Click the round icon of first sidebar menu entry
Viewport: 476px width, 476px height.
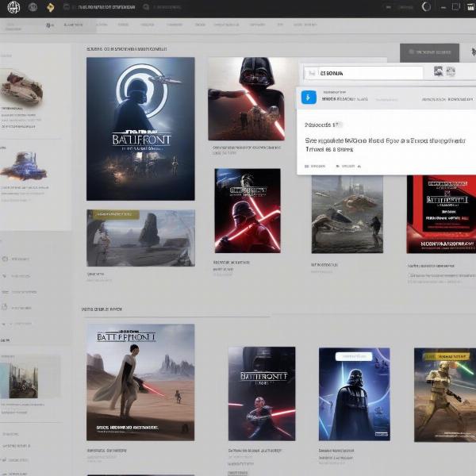pos(5,259)
